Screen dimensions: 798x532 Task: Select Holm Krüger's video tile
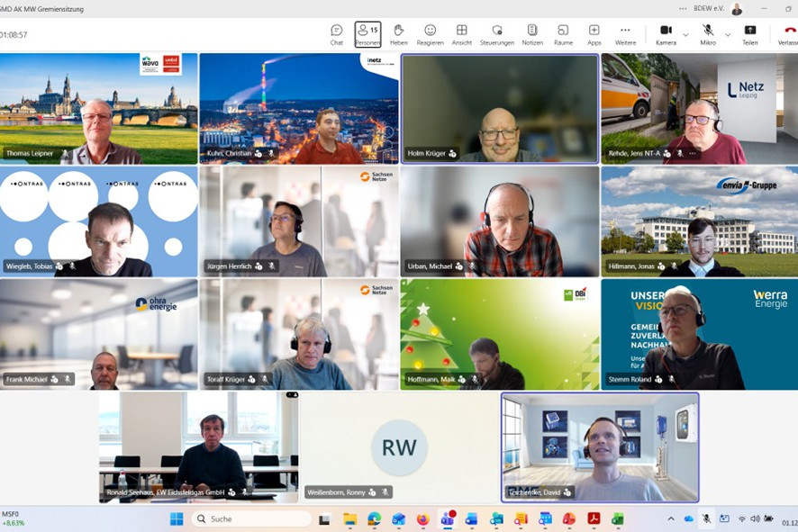point(499,108)
